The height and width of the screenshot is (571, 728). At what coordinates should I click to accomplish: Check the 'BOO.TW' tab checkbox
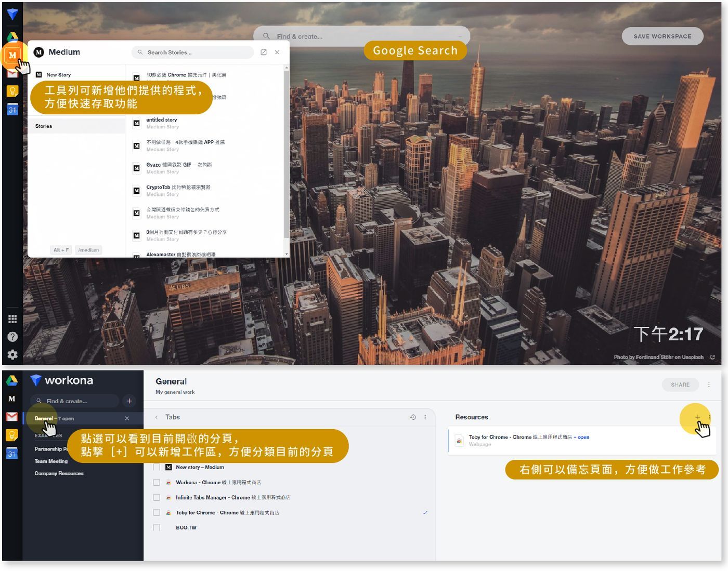tap(157, 527)
